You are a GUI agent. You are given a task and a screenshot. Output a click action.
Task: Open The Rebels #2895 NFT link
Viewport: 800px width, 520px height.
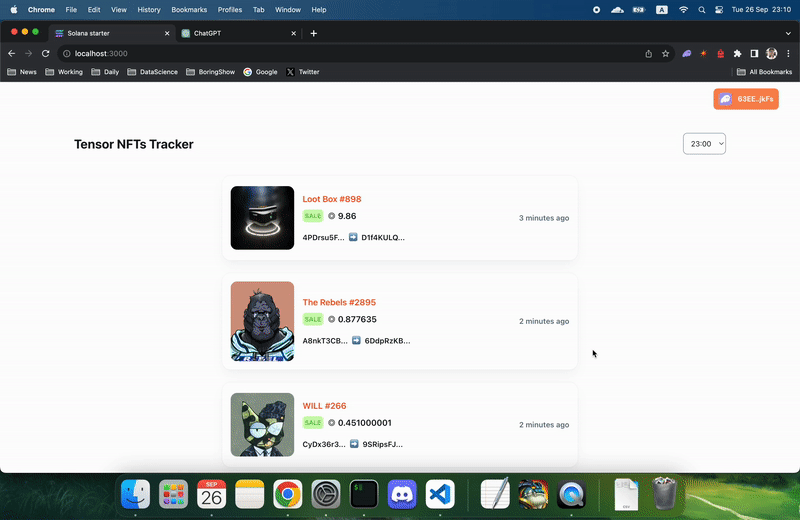tap(339, 302)
